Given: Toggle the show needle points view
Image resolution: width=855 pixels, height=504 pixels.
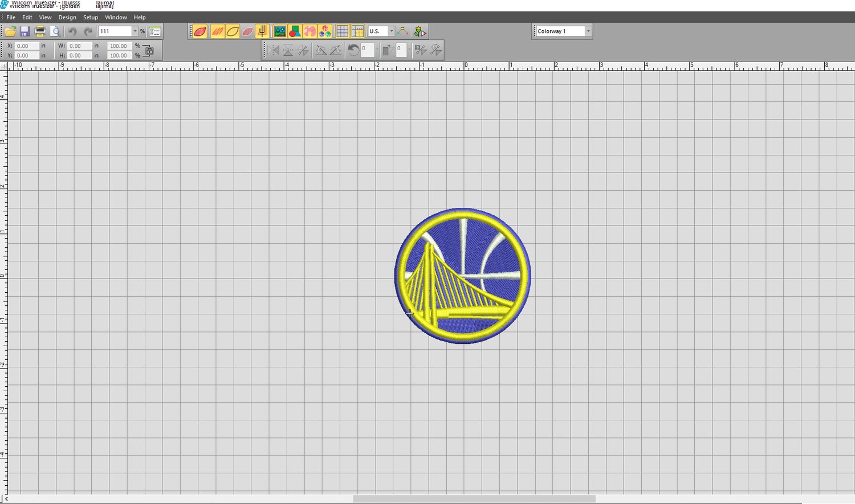Looking at the screenshot, I should pos(247,31).
